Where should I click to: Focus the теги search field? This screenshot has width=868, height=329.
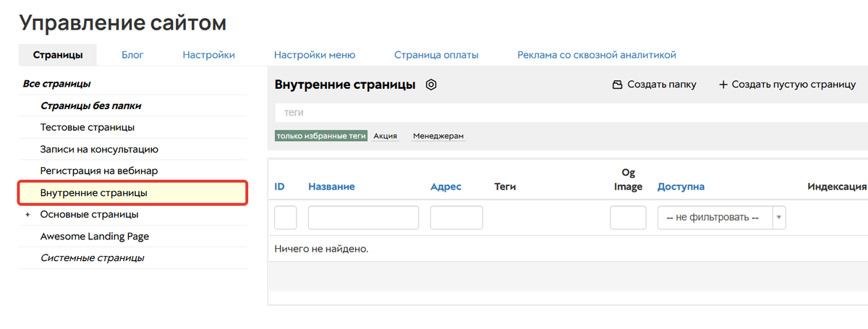coord(571,113)
